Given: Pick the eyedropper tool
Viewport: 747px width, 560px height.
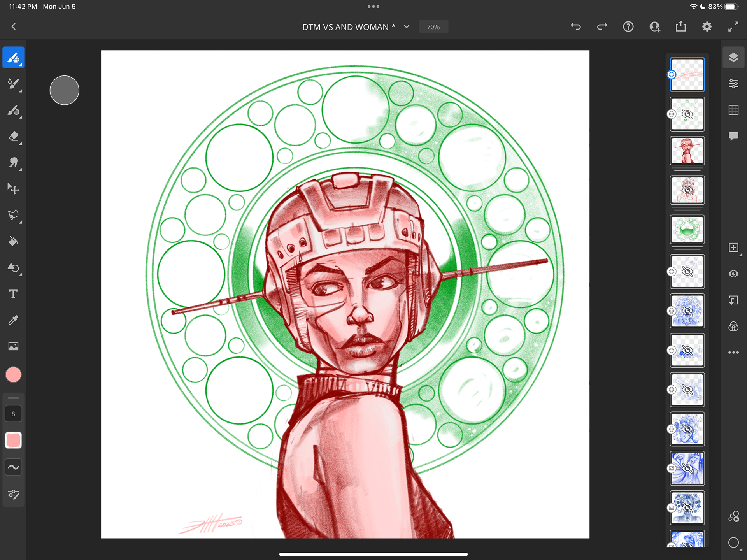Looking at the screenshot, I should [13, 320].
